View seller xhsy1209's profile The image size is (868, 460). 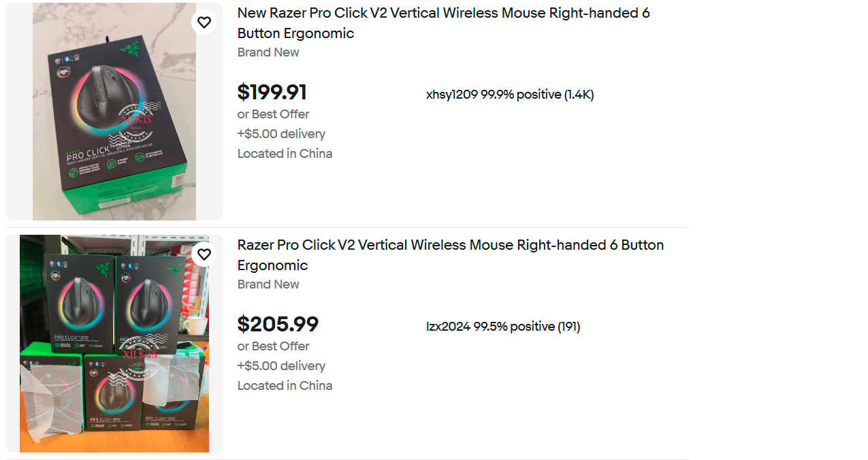coord(452,95)
